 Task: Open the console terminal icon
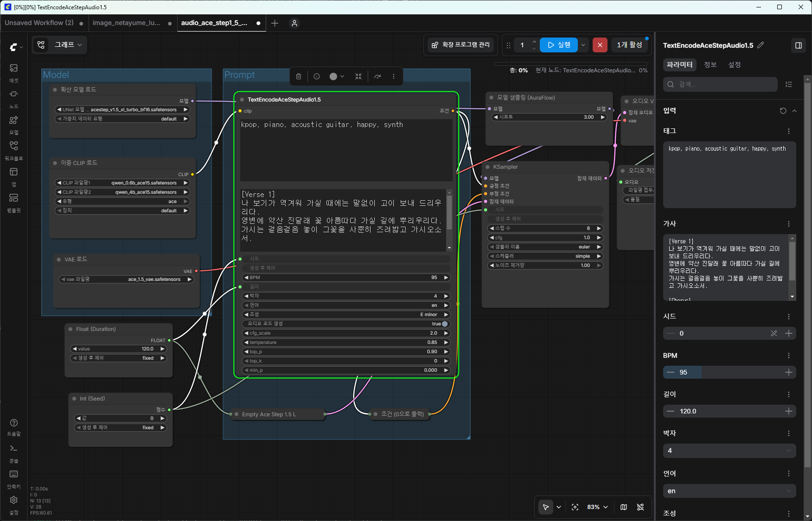14,453
